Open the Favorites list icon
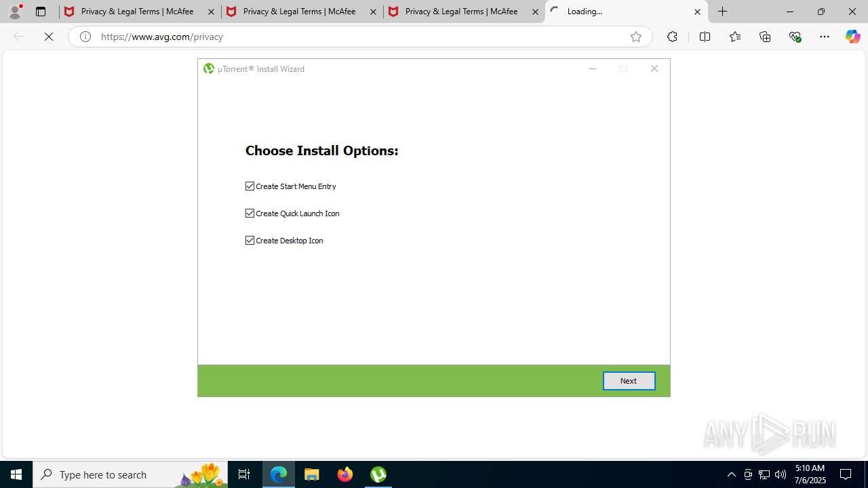 tap(735, 37)
